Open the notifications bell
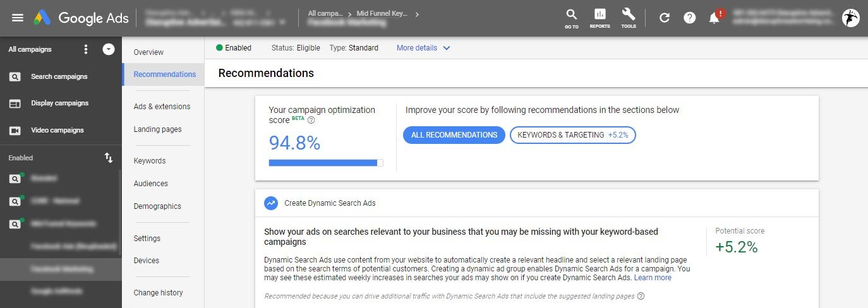 pos(715,17)
